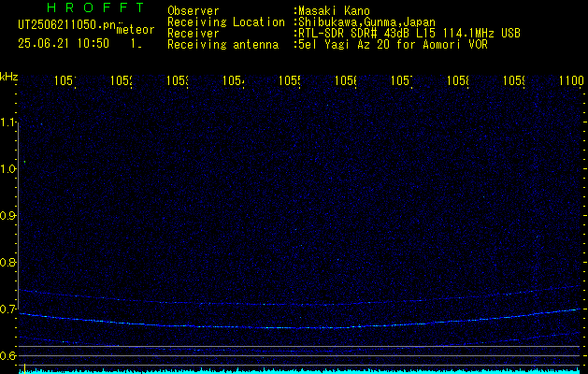Click the yellow marker on the bottom cyan power graph
588x374 pixels.
24,368
